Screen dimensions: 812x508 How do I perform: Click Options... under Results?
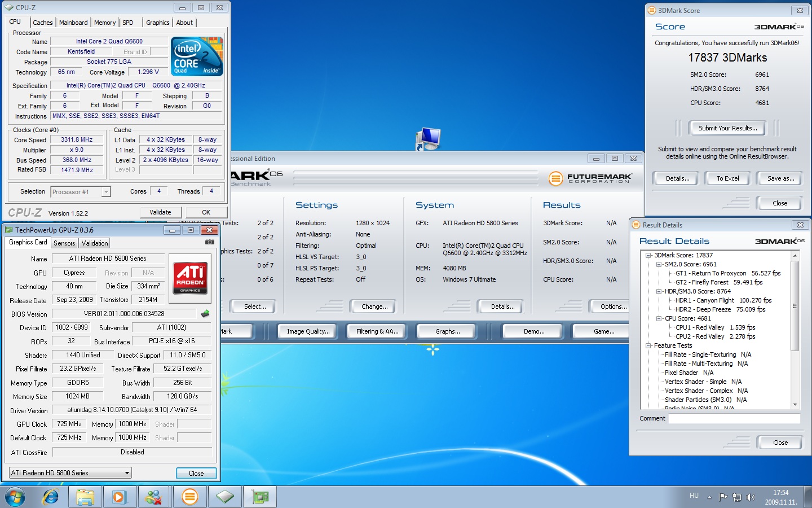tap(613, 306)
